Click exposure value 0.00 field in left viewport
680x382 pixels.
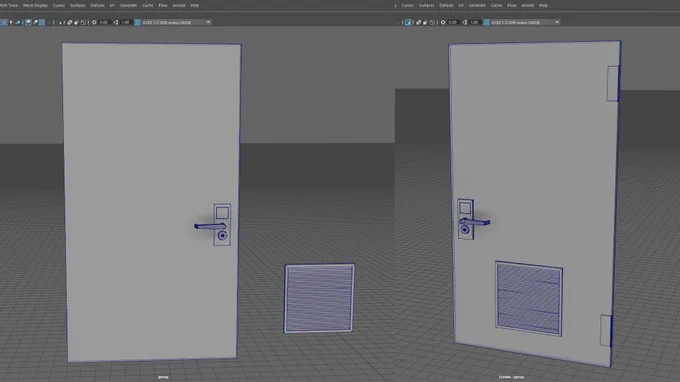(x=104, y=22)
